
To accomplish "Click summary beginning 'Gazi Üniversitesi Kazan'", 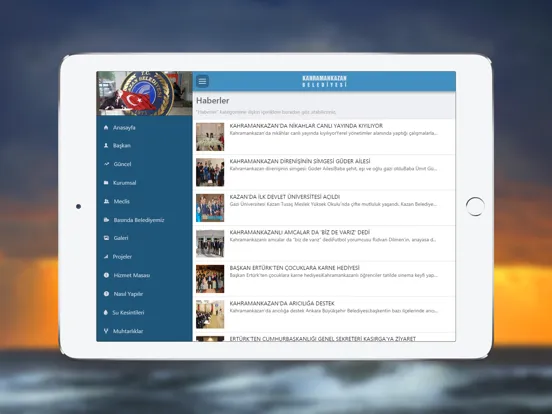I will pyautogui.click(x=334, y=205).
